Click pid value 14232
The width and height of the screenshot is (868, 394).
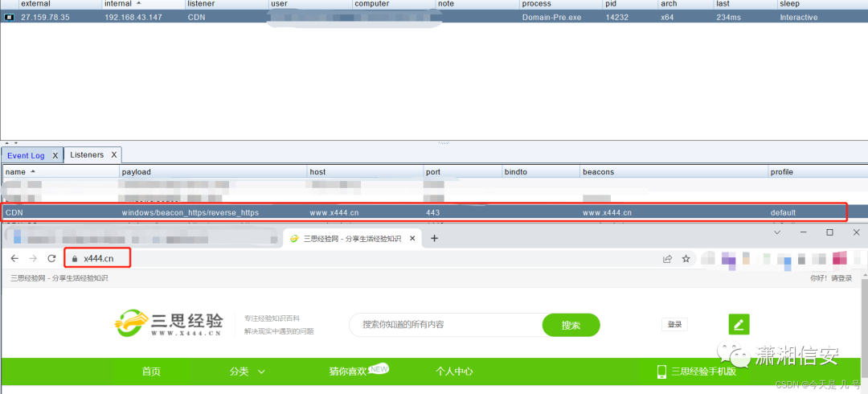[616, 17]
